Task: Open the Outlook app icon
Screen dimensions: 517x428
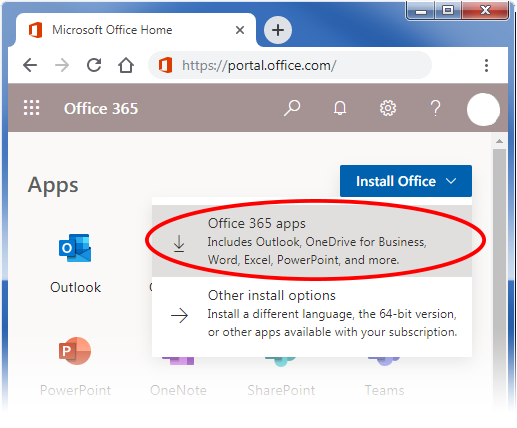Action: (75, 248)
